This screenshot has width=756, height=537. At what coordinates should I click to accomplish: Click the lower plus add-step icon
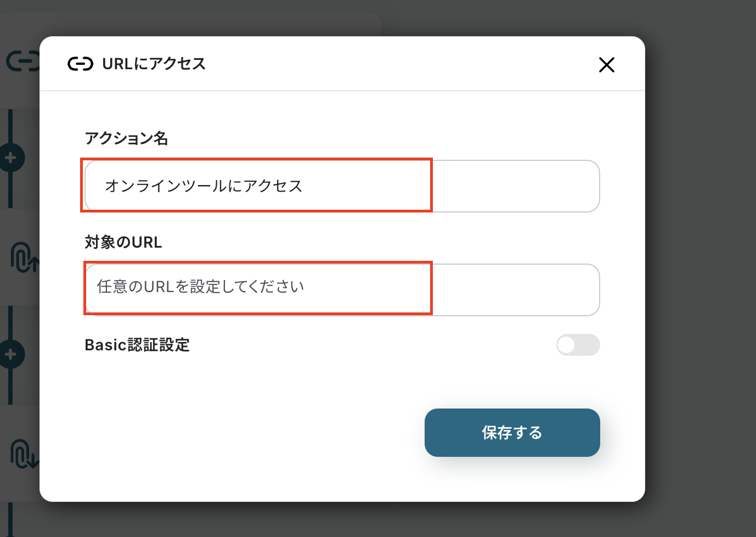pos(11,355)
